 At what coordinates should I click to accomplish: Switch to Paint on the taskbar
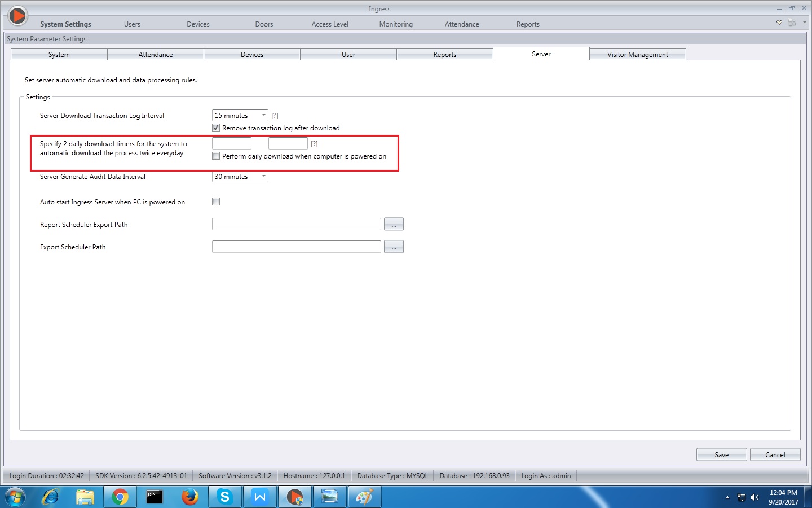(x=365, y=497)
